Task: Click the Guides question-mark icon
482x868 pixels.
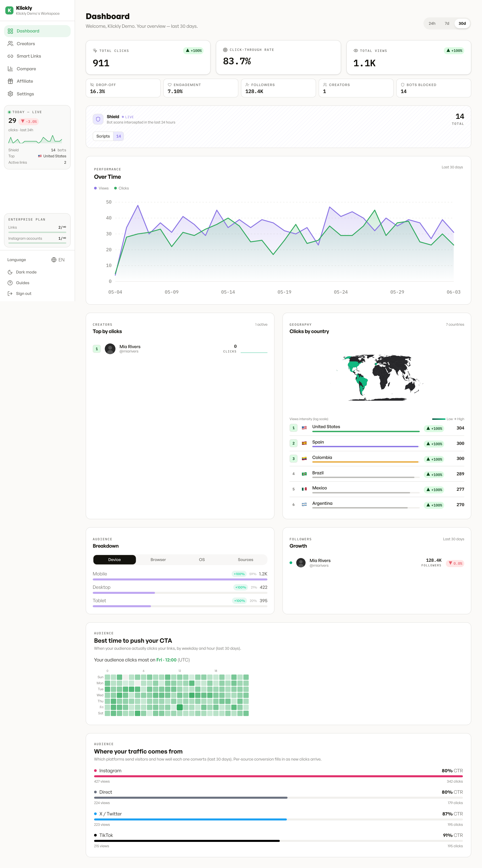Action: (x=10, y=283)
